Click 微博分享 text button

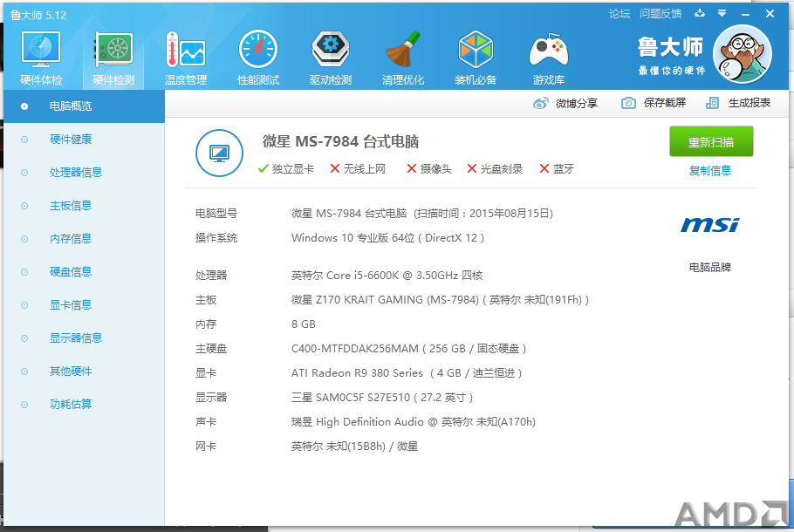point(577,103)
